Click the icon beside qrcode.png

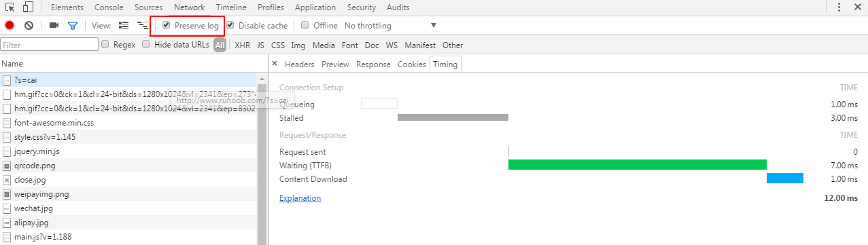[x=7, y=166]
